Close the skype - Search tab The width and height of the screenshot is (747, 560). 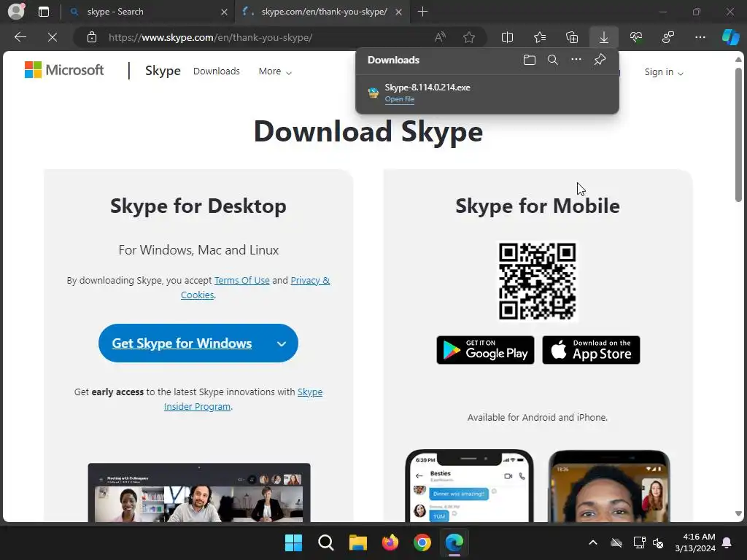point(224,12)
